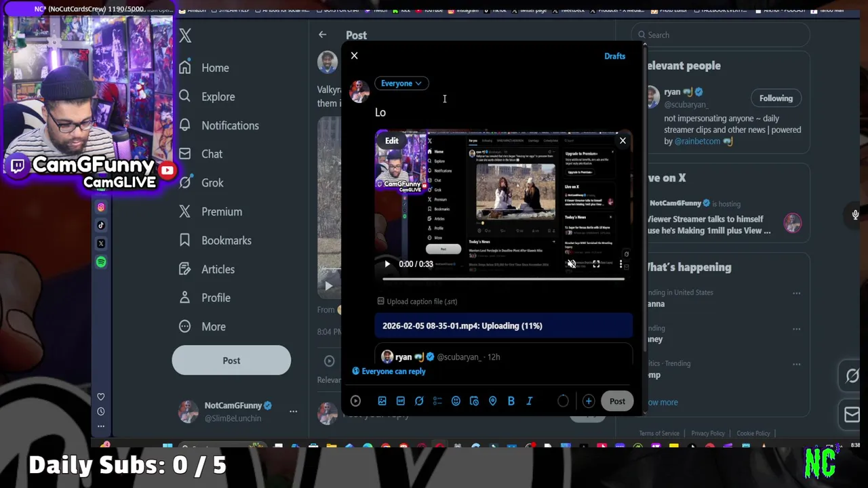
Task: Open the floating messages envelope button
Action: point(852,414)
